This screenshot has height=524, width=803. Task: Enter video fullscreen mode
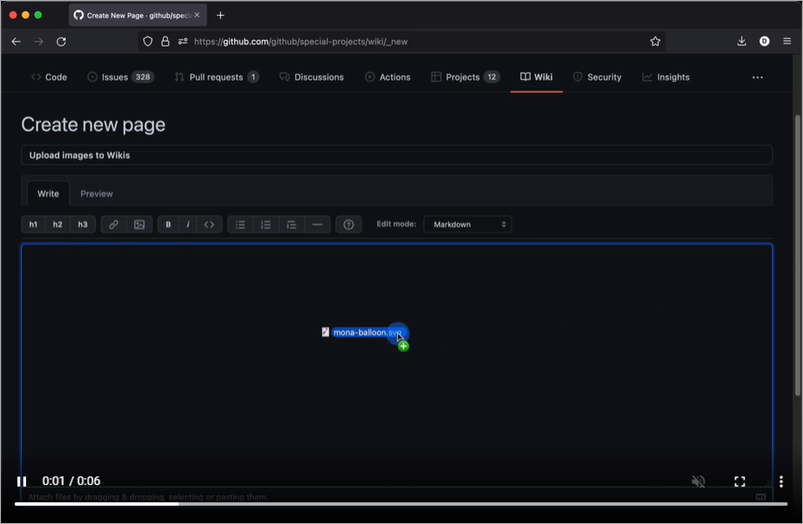point(739,481)
